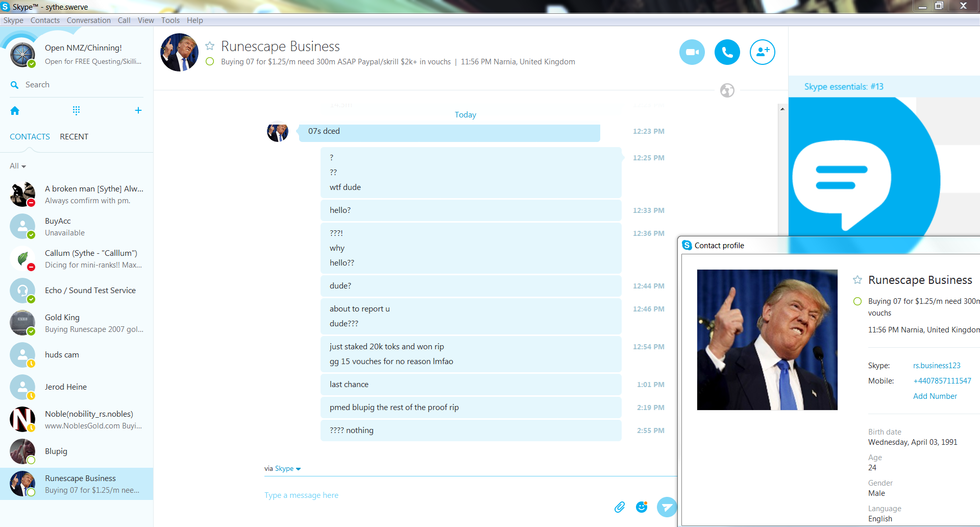Click your mood message 'Open NMZ/Chinning!'

pos(83,48)
